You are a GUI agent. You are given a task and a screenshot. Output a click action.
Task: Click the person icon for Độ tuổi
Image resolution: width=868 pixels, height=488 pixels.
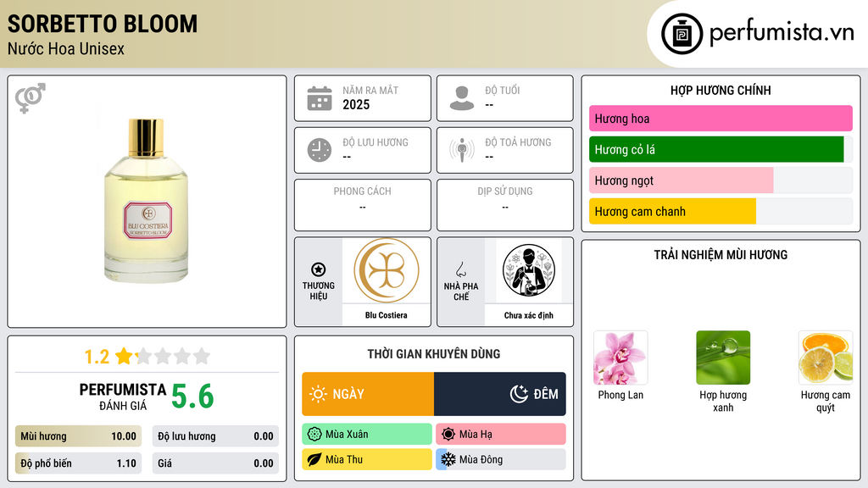462,98
